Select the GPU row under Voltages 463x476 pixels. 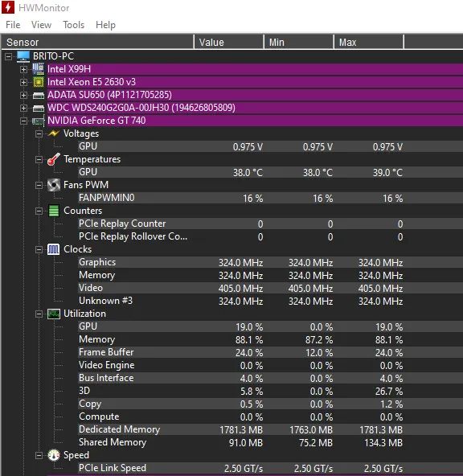coord(271,146)
